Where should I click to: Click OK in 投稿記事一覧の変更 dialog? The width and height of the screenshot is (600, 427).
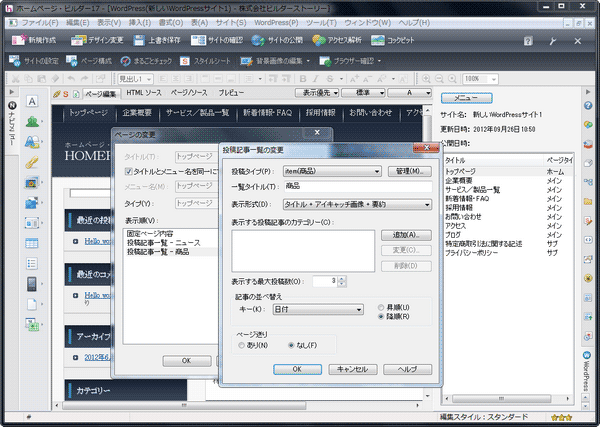pos(297,369)
